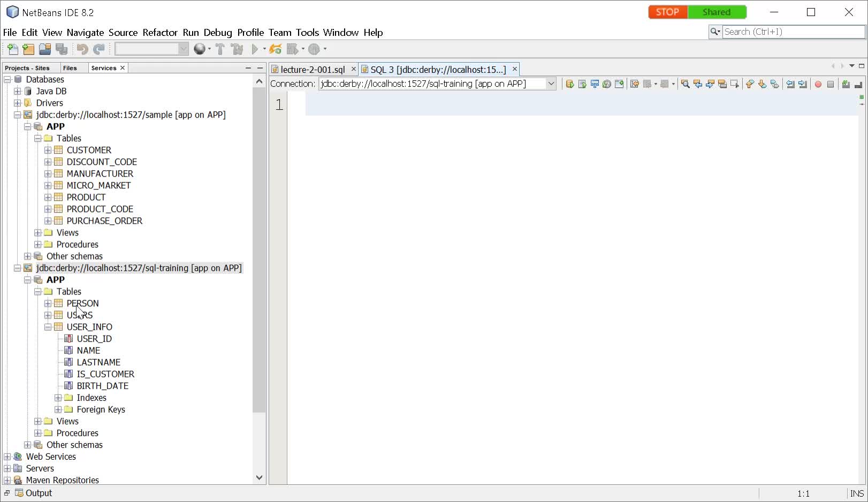Click the Build Project hammer icon

pos(220,49)
